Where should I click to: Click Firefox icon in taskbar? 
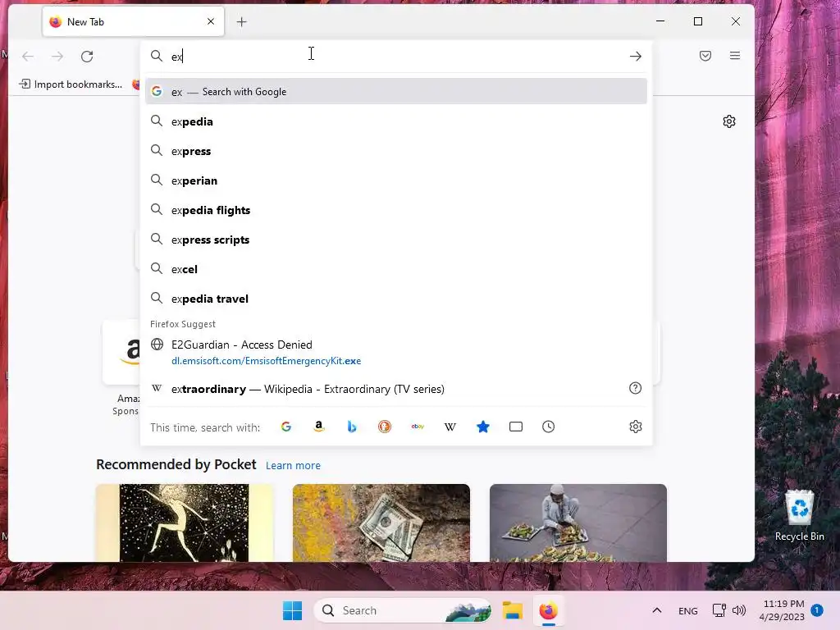point(548,610)
